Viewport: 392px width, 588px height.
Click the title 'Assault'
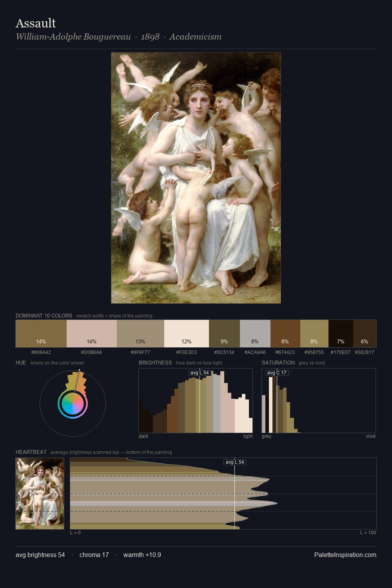coord(36,23)
